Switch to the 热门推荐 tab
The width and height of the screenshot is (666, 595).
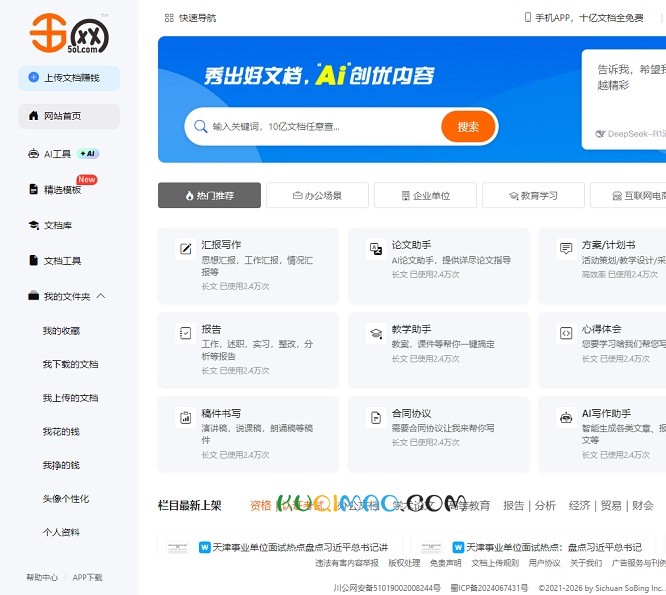coord(209,195)
